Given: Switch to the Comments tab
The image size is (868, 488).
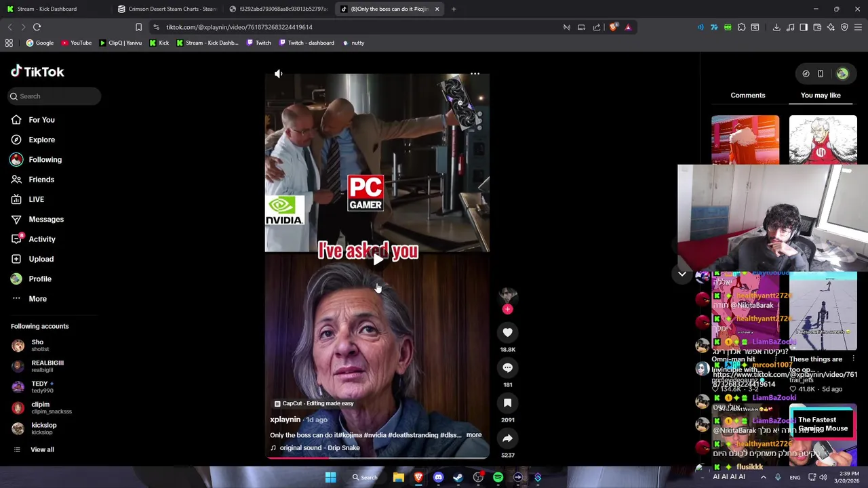Looking at the screenshot, I should tap(748, 96).
